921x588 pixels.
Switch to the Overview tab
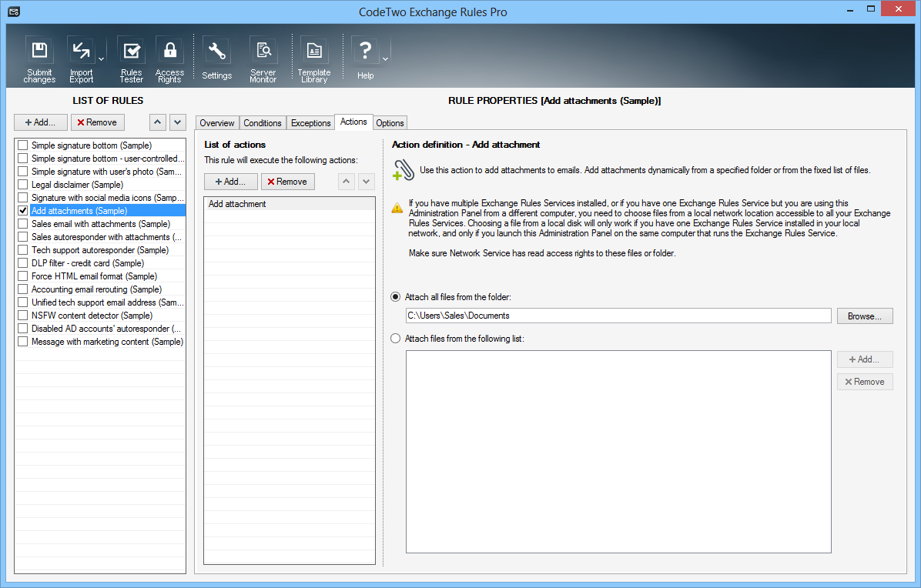(216, 122)
